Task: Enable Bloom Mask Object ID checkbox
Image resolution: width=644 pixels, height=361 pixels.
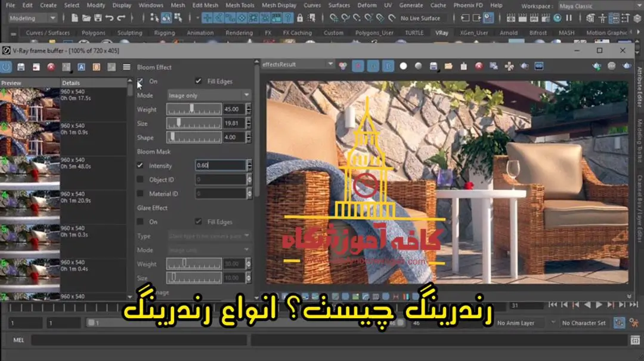Action: [x=140, y=179]
